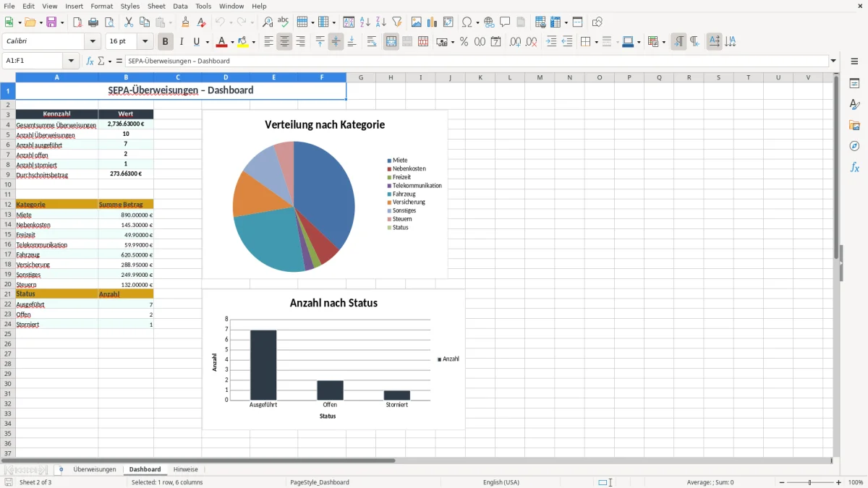Insert a hyperlink
This screenshot has width=868, height=488.
489,22
